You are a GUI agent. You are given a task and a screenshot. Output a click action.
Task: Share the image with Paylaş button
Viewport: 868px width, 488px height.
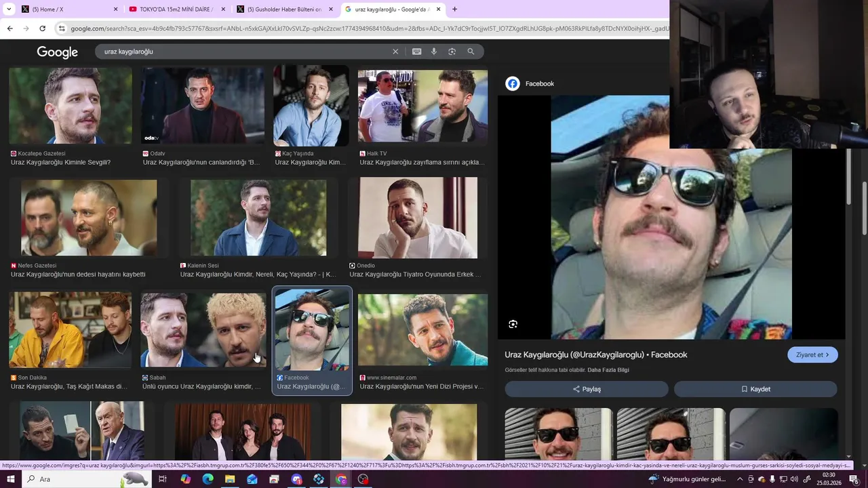pos(587,389)
